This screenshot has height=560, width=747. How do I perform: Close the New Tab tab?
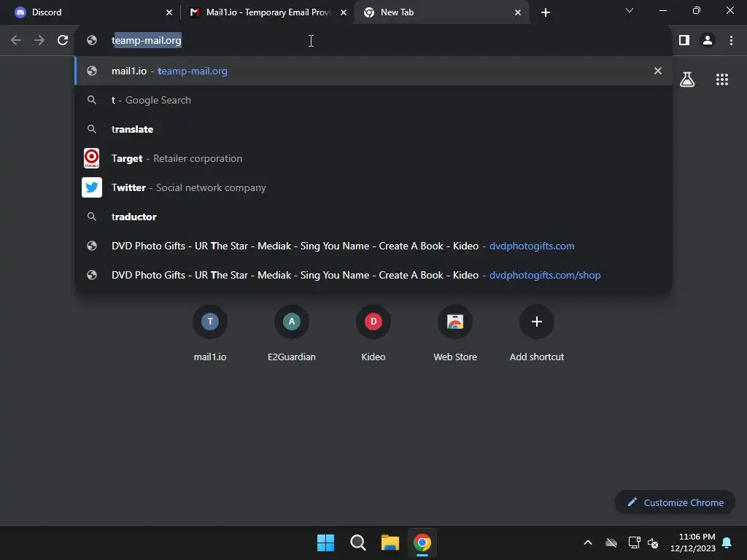(518, 12)
